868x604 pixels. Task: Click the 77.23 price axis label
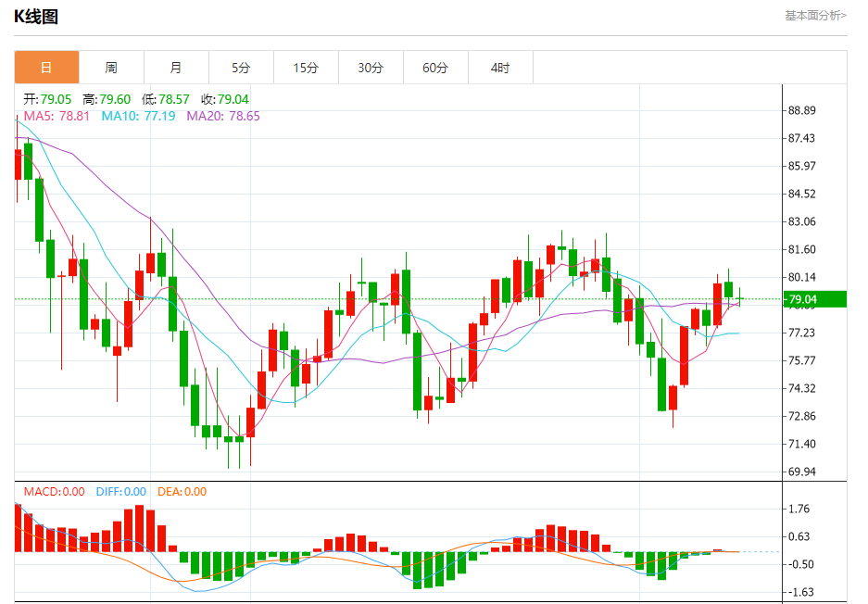(801, 333)
